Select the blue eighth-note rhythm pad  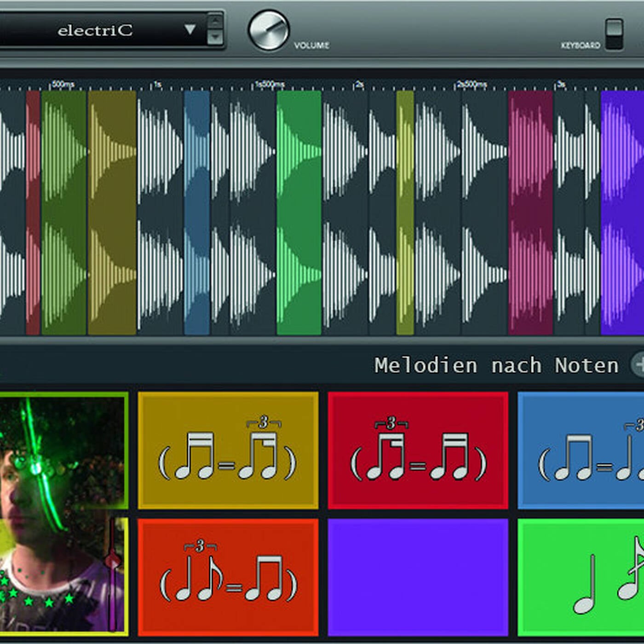pos(581,450)
